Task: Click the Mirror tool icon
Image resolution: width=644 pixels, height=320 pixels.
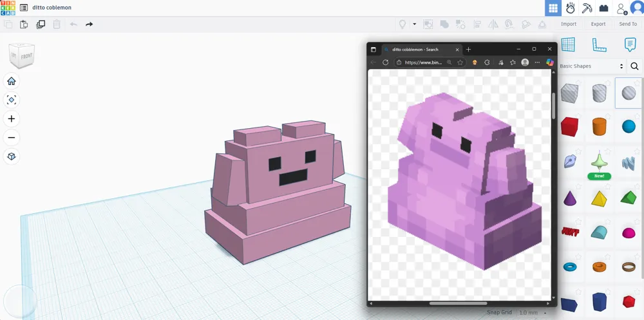Action: (493, 24)
